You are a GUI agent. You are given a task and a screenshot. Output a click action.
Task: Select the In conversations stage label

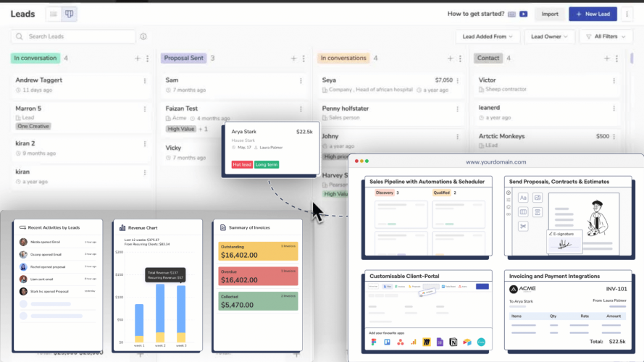[x=343, y=58]
